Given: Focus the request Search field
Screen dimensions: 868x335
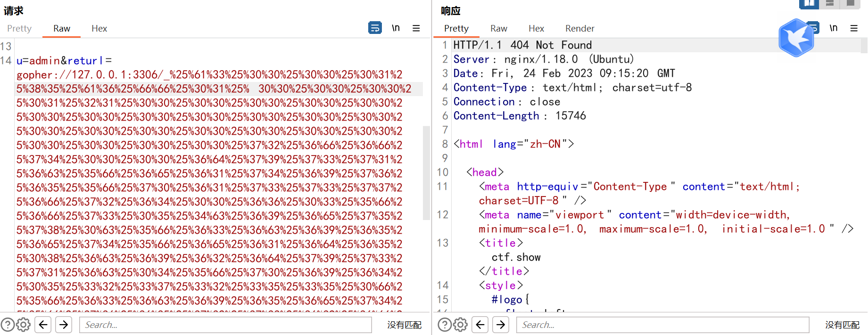Looking at the screenshot, I should click(x=225, y=325).
